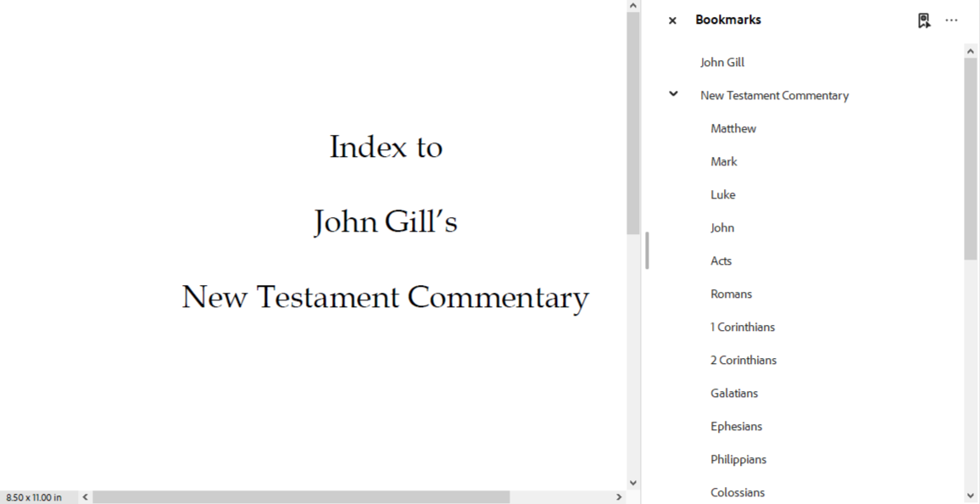Click the page size 8.50 x 11.00 in label
Image resolution: width=980 pixels, height=504 pixels.
(34, 497)
